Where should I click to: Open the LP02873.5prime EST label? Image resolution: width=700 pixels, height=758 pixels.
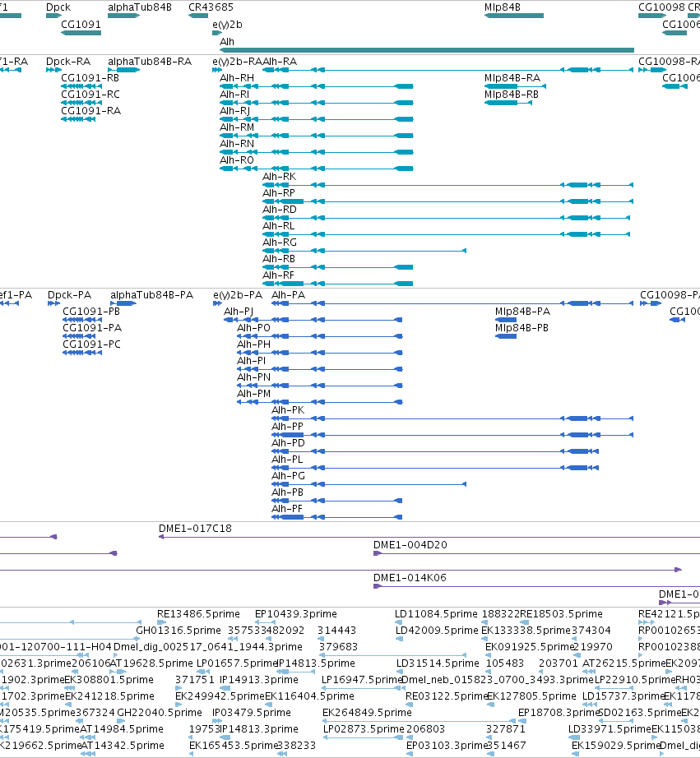coord(364,729)
